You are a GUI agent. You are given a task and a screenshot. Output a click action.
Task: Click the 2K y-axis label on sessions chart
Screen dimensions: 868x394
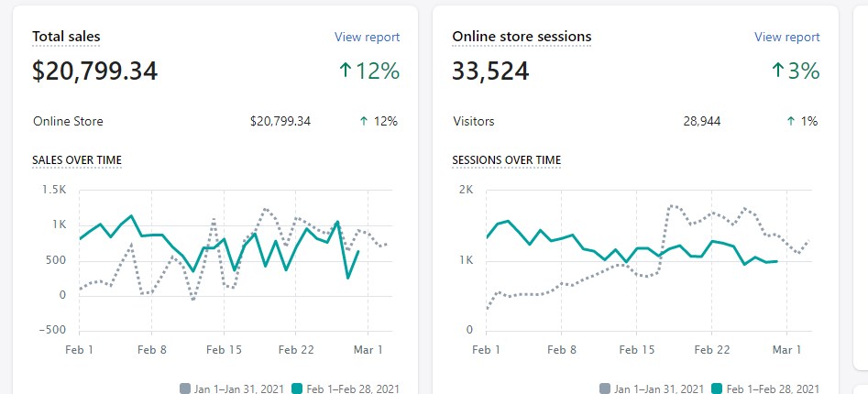(x=467, y=191)
